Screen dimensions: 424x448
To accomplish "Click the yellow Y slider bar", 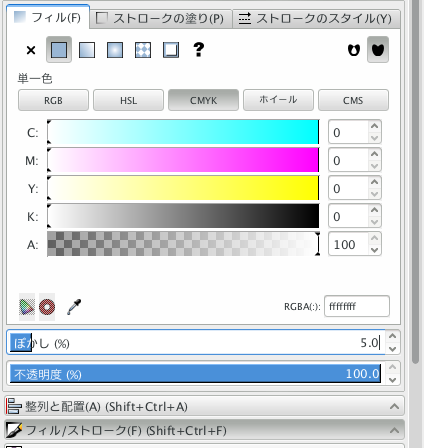I will click(x=183, y=188).
